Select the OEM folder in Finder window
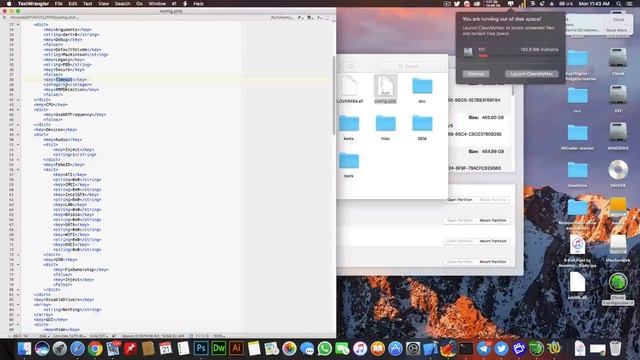 click(422, 127)
